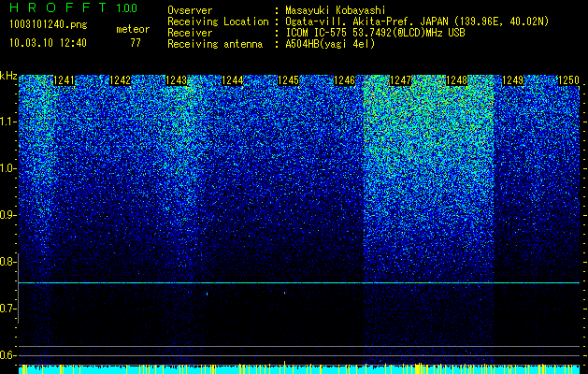Viewport: 588px width, 374px height.
Task: Click the 1243 time marker
Action: 177,80
